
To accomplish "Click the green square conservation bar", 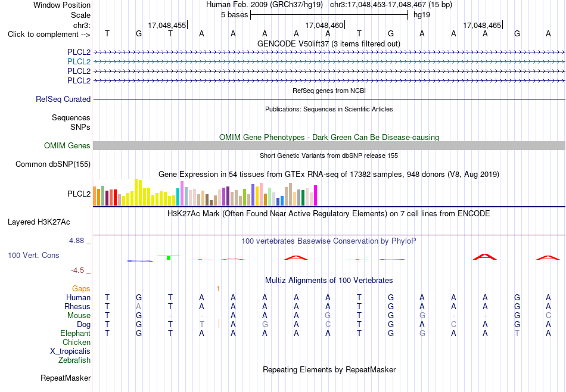I will tap(169, 257).
